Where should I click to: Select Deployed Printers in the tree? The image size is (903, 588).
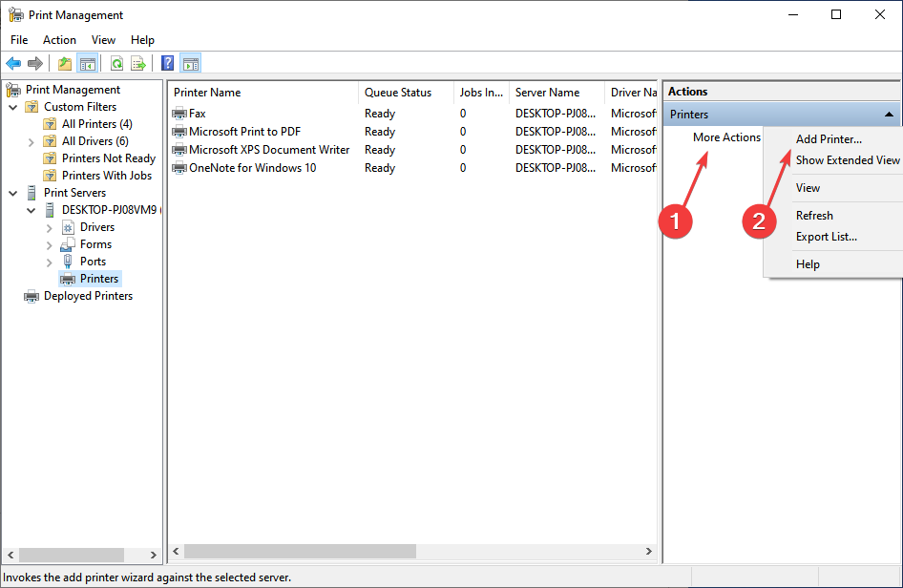[x=88, y=296]
